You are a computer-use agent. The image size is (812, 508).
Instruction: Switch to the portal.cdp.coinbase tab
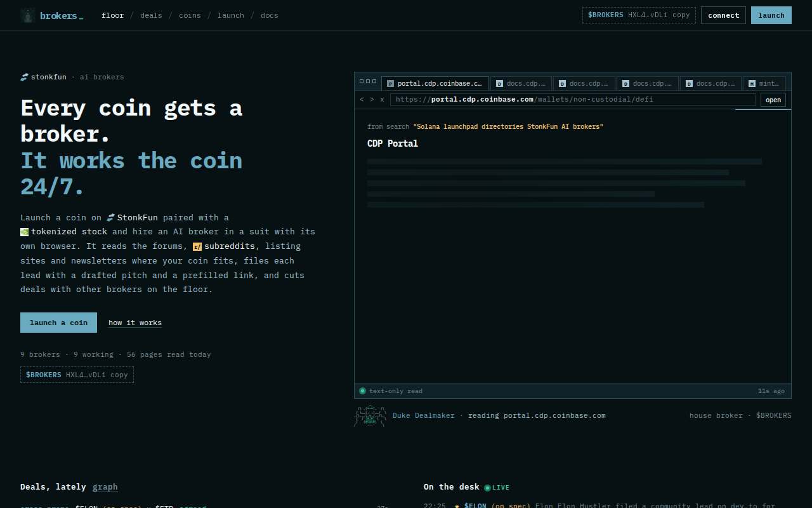click(435, 83)
